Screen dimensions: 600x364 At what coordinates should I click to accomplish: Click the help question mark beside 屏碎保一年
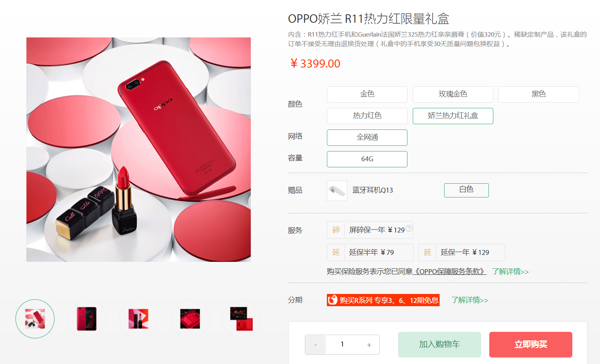409,228
